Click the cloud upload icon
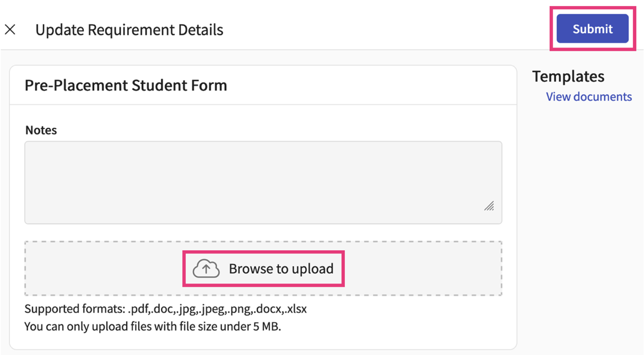This screenshot has height=355, width=644. tap(206, 269)
